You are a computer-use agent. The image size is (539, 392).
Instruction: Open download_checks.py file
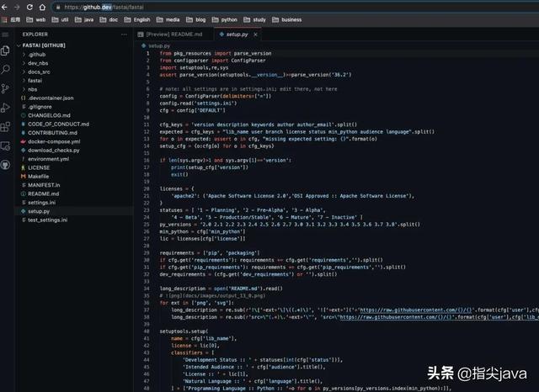(54, 151)
